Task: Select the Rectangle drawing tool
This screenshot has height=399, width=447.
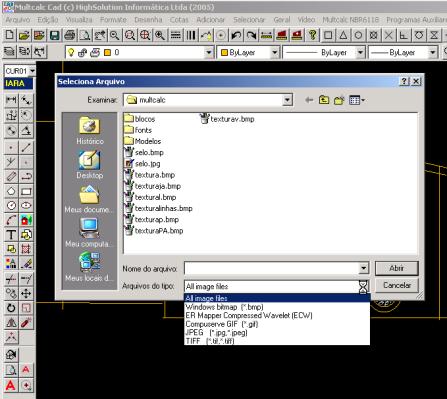Action: (26, 191)
